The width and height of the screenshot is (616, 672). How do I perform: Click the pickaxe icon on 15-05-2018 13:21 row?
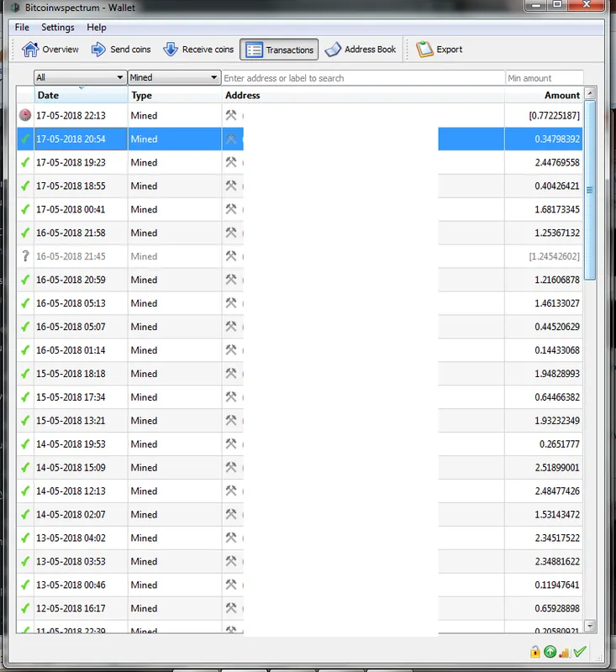[x=231, y=420]
